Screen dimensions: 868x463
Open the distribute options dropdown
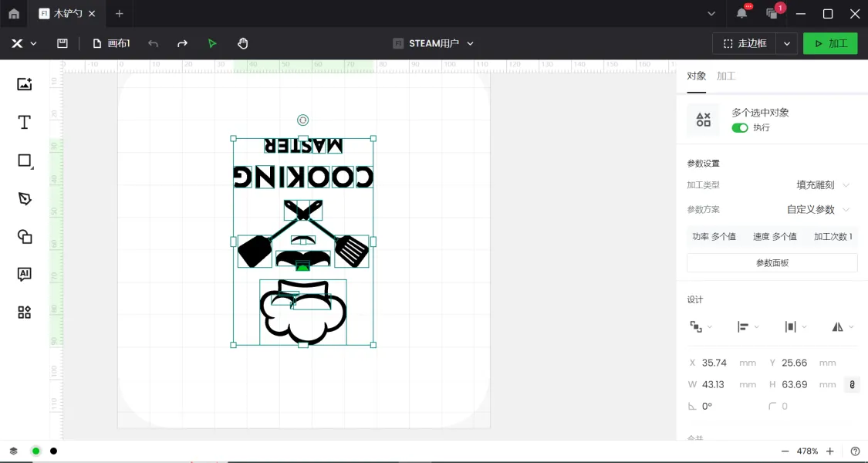click(x=795, y=326)
